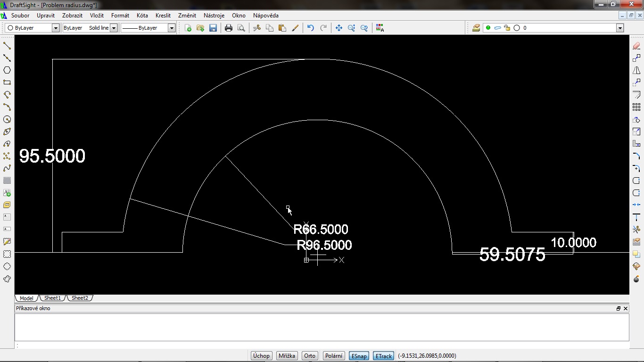644x362 pixels.
Task: Select the Line drawing tool
Action: 7,46
